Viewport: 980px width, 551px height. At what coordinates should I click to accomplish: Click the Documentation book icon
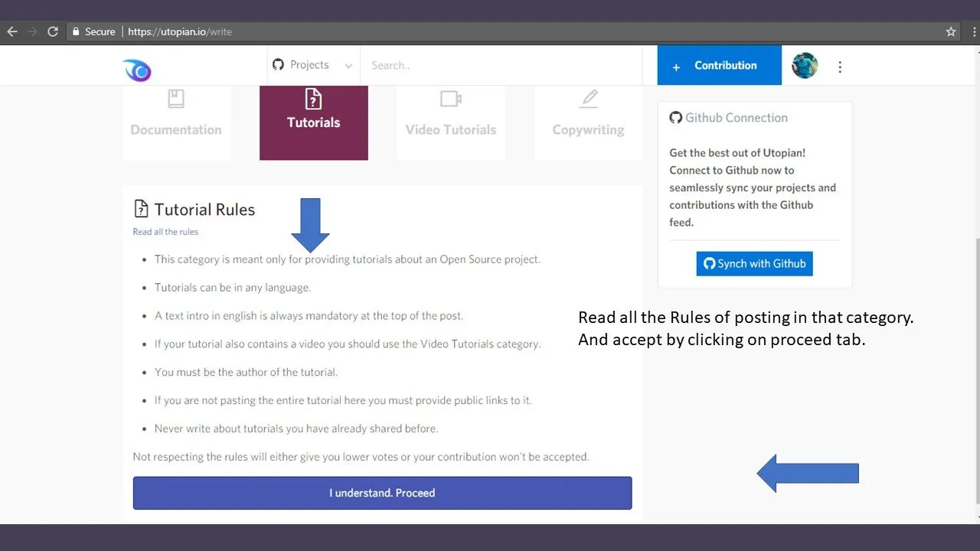coord(176,98)
